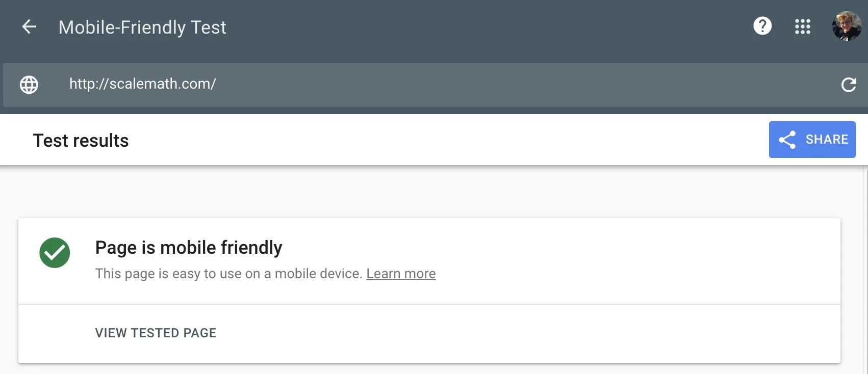Click the apps grid icon near the avatar
This screenshot has width=868, height=374.
click(x=803, y=26)
